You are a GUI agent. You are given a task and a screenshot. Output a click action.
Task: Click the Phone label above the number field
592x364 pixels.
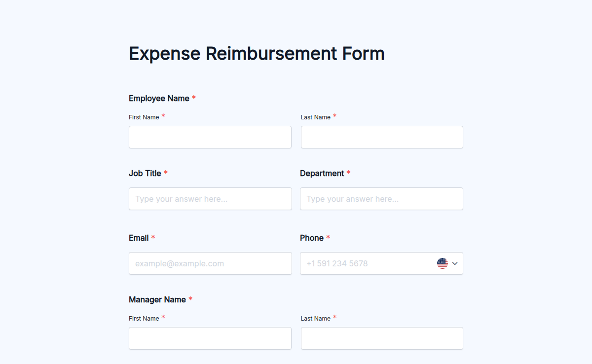click(310, 237)
